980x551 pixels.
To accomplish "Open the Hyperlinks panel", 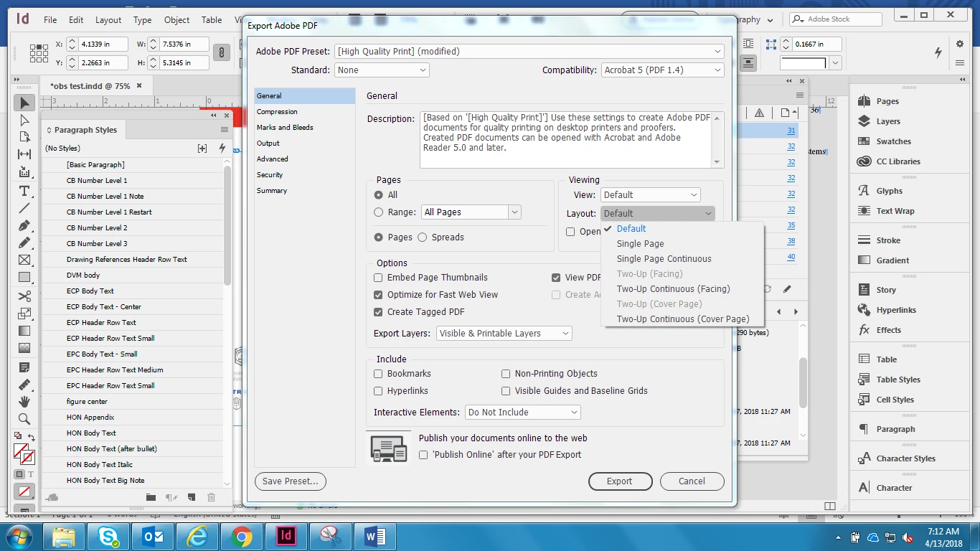I will pyautogui.click(x=896, y=310).
